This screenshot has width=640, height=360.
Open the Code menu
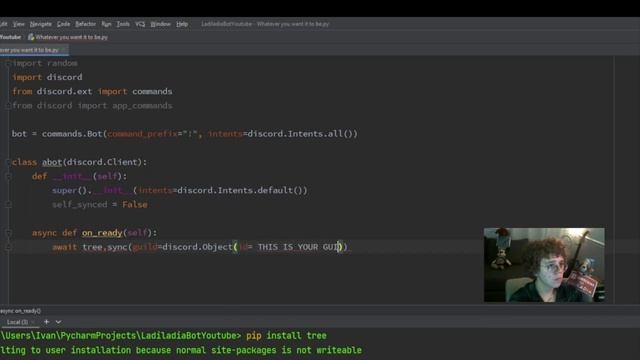[x=63, y=24]
